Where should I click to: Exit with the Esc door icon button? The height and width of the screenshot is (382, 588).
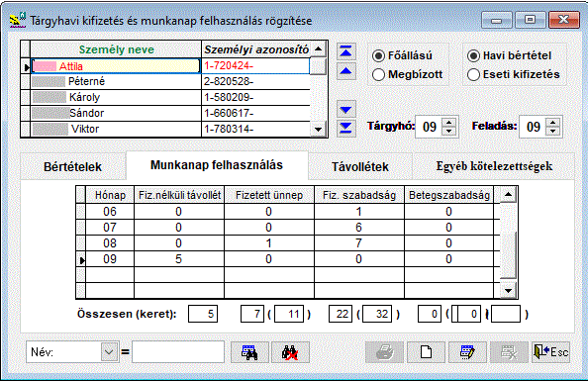[550, 352]
